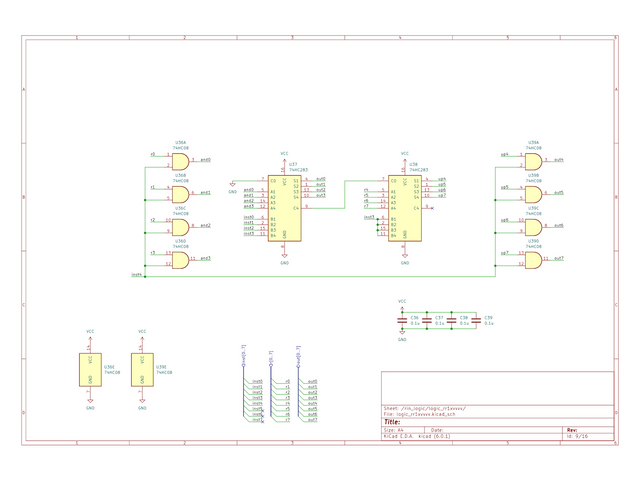The width and height of the screenshot is (640, 480).
Task: Click the U38 74HC283 adder body
Action: click(404, 207)
